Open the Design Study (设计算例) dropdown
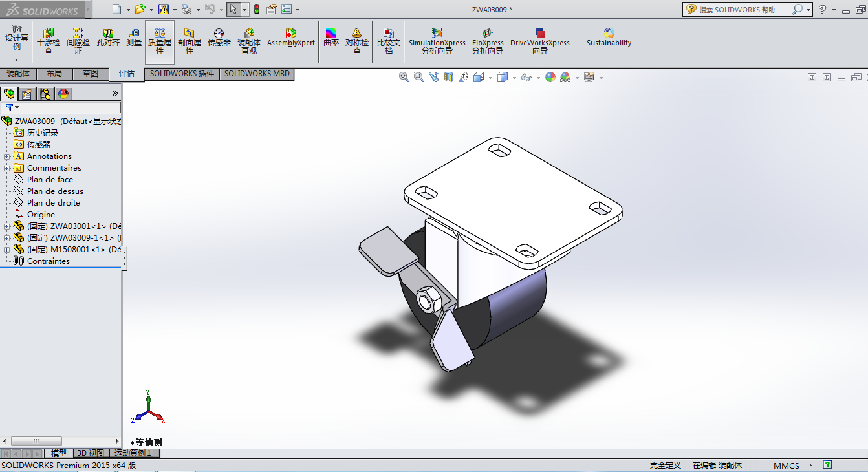This screenshot has height=472, width=868. click(17, 59)
